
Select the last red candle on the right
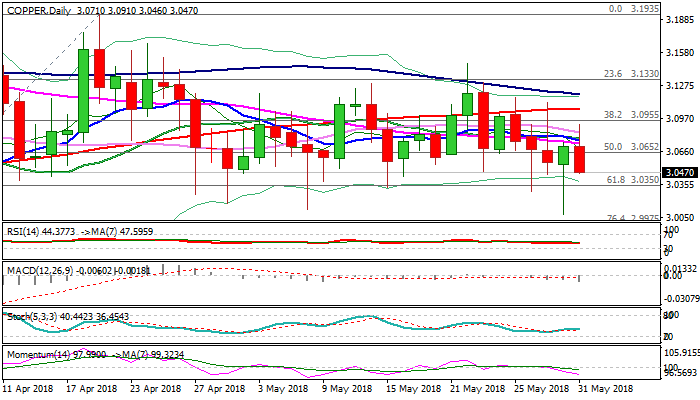580,157
